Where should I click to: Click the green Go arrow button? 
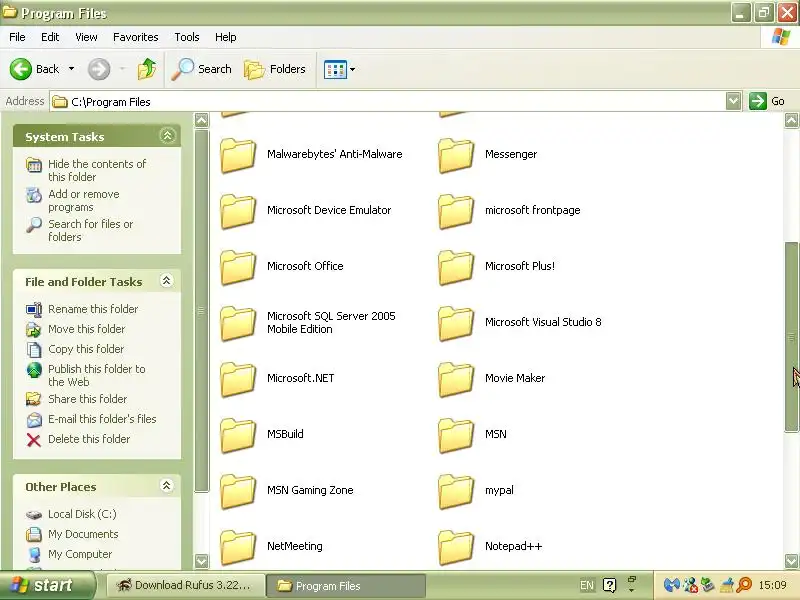pos(758,101)
